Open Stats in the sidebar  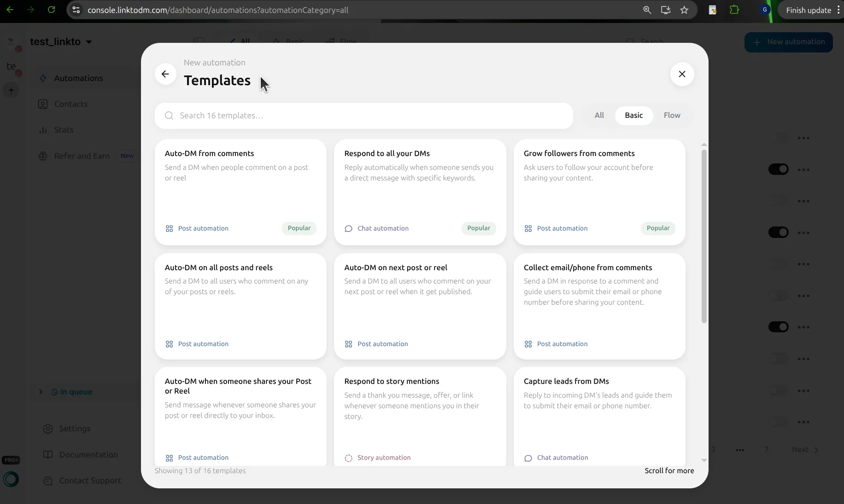click(x=64, y=130)
